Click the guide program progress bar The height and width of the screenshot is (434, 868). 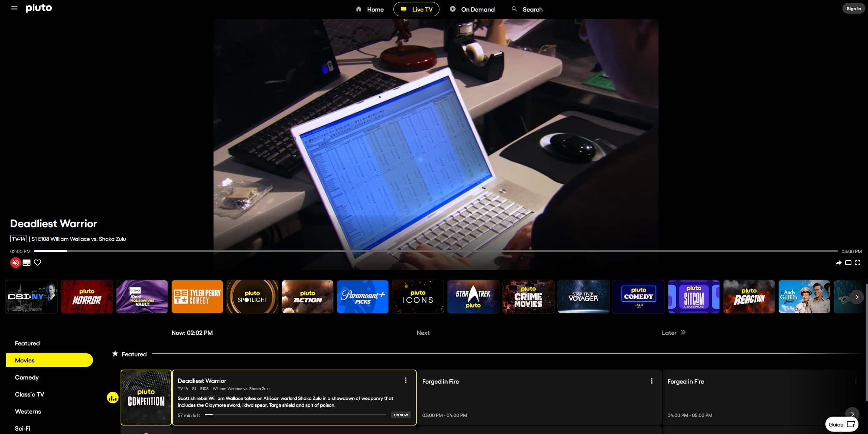click(x=295, y=415)
